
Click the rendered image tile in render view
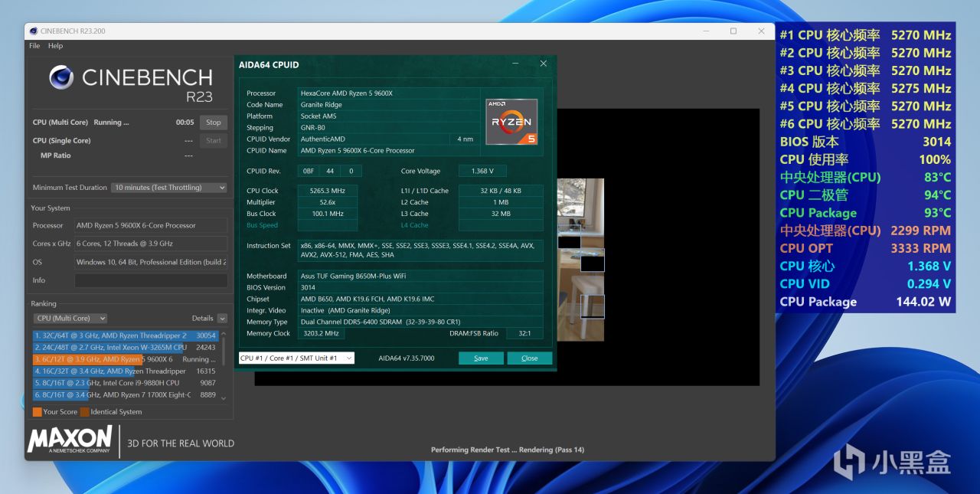coord(580,260)
